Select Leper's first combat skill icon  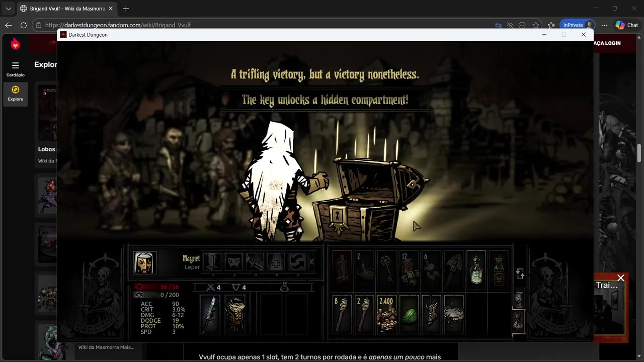pyautogui.click(x=212, y=262)
